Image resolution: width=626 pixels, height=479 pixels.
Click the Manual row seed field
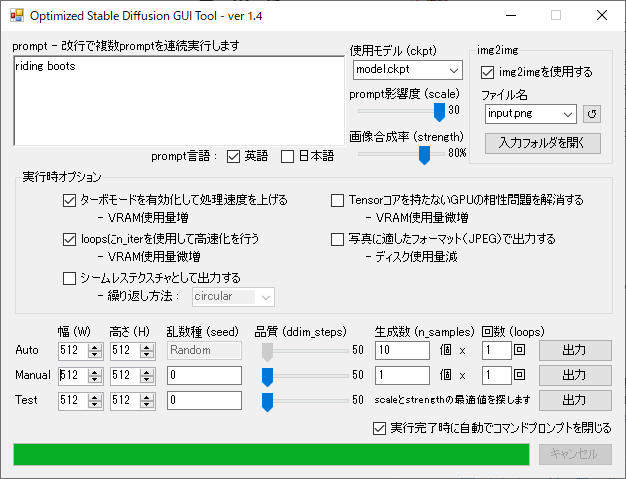204,375
